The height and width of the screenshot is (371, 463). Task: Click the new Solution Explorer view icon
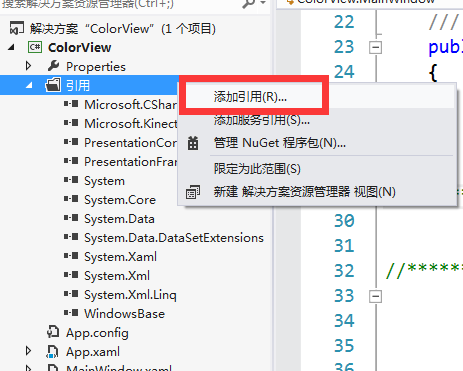pyautogui.click(x=193, y=192)
